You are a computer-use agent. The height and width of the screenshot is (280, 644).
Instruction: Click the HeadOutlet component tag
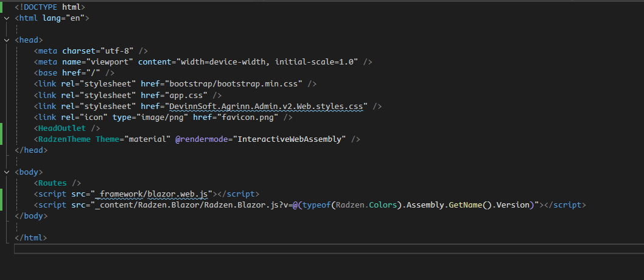pyautogui.click(x=62, y=128)
